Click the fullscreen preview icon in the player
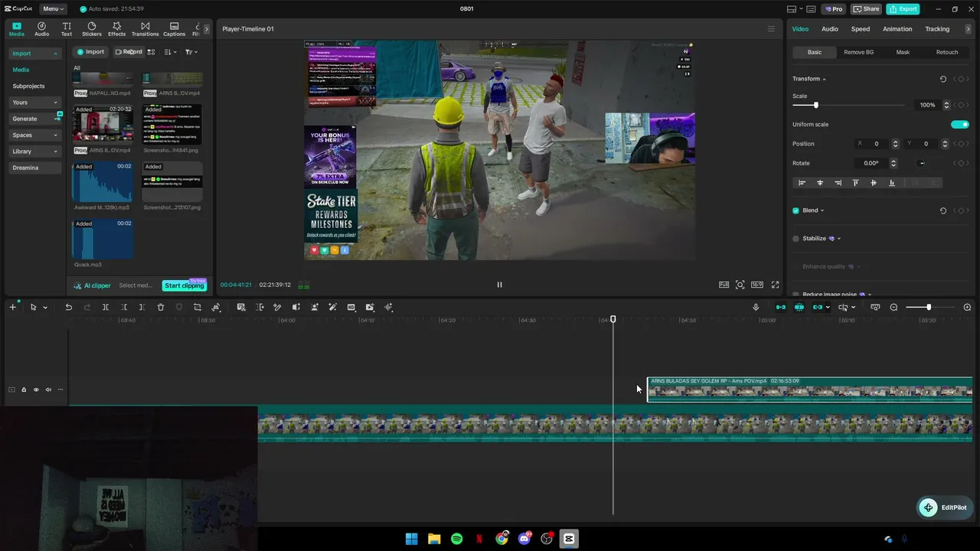The image size is (980, 551). tap(775, 285)
